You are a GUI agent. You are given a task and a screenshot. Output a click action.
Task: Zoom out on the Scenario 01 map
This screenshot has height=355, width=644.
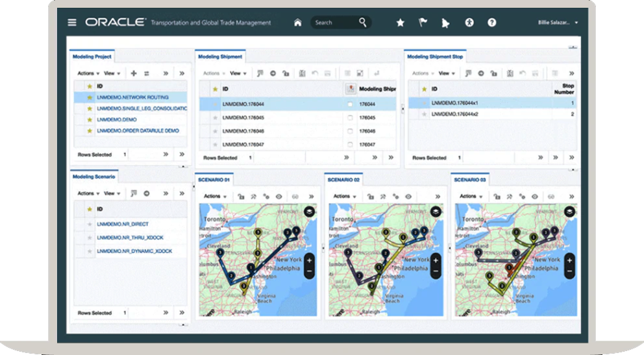[x=309, y=271]
